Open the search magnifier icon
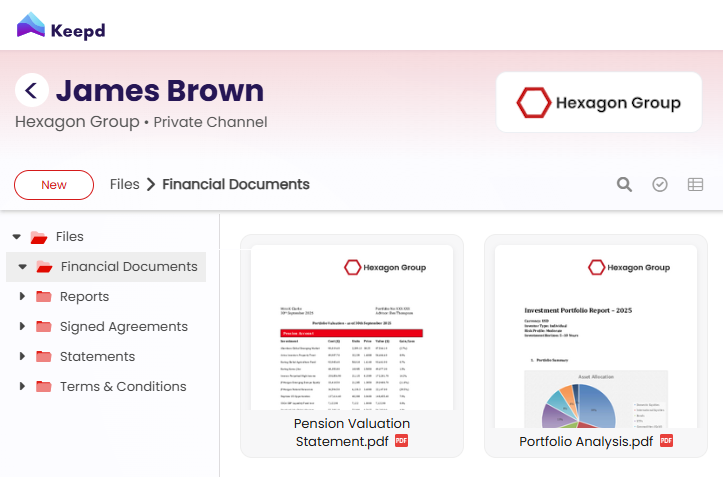This screenshot has height=477, width=723. 624,185
